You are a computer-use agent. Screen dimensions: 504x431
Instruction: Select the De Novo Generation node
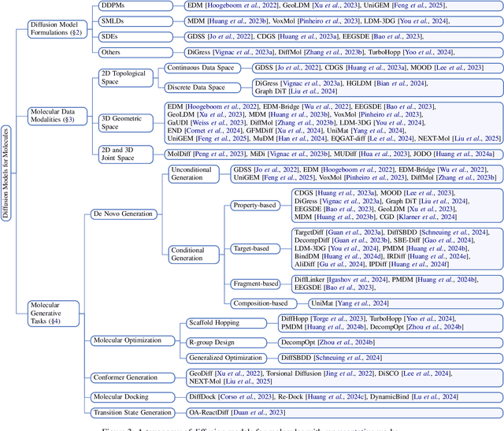click(x=123, y=213)
